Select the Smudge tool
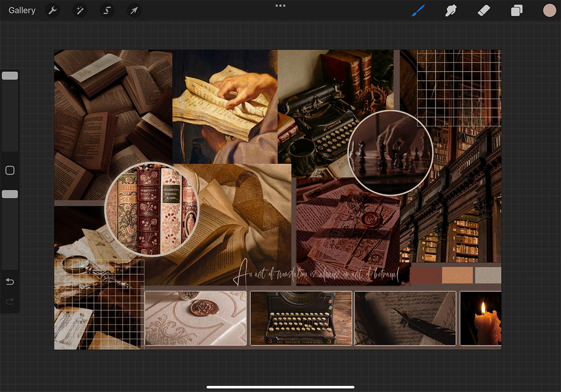The height and width of the screenshot is (392, 561). coord(451,10)
